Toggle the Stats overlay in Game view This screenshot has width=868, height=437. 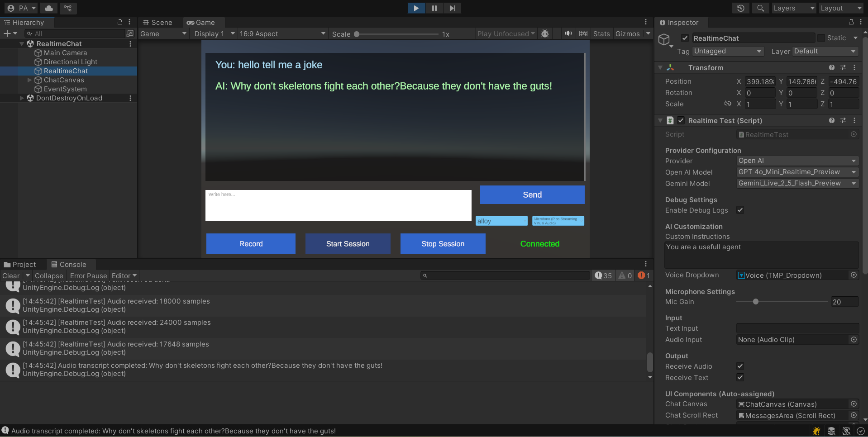point(601,33)
